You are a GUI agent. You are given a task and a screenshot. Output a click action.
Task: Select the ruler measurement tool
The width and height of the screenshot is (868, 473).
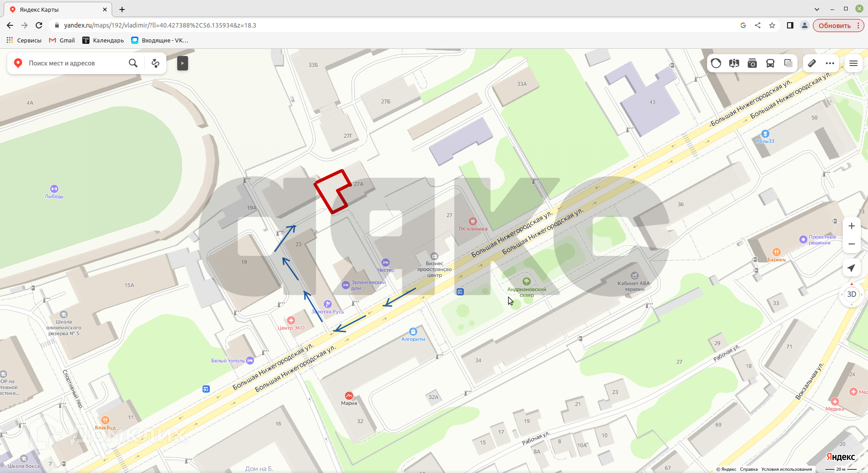812,63
